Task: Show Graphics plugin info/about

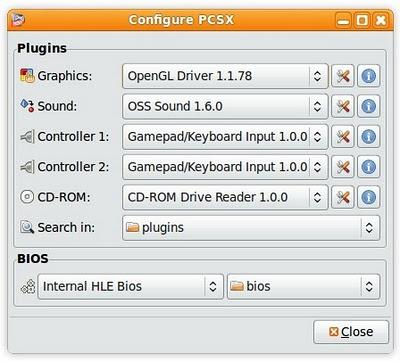Action: point(368,76)
